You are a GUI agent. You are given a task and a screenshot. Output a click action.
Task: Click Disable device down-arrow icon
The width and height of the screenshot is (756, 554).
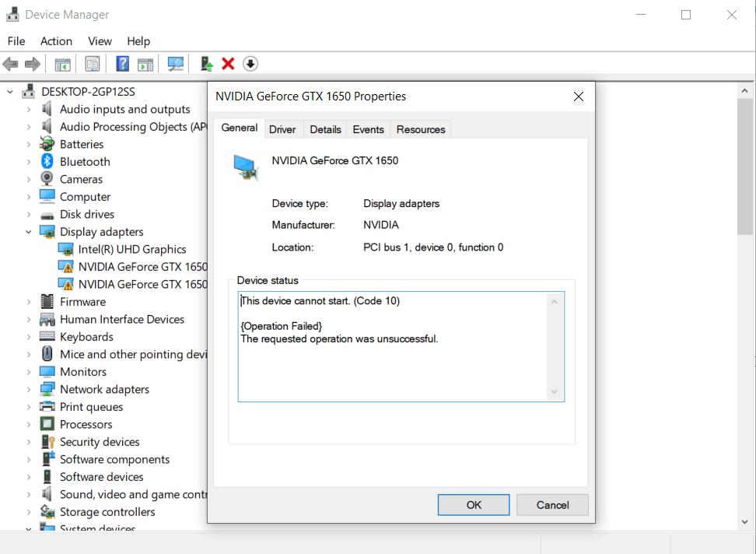click(x=250, y=64)
